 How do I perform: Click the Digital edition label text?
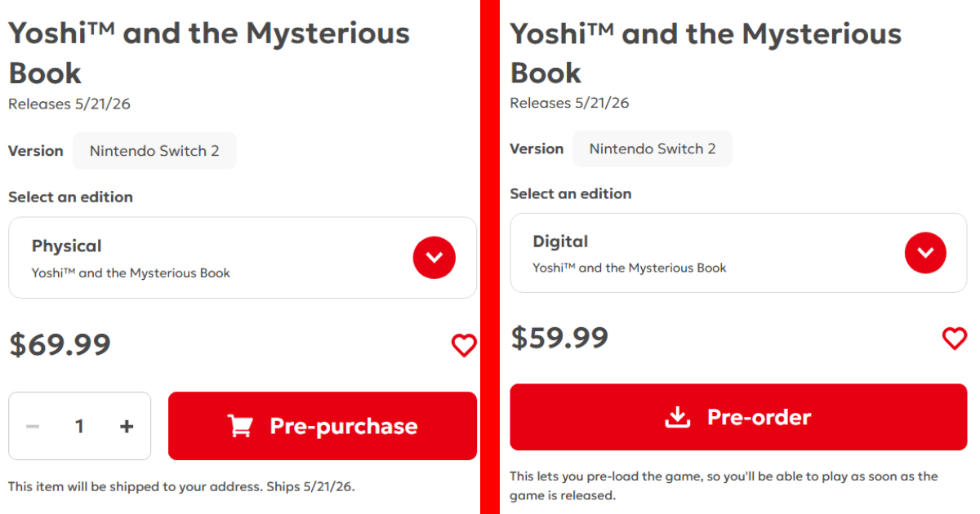coord(560,241)
